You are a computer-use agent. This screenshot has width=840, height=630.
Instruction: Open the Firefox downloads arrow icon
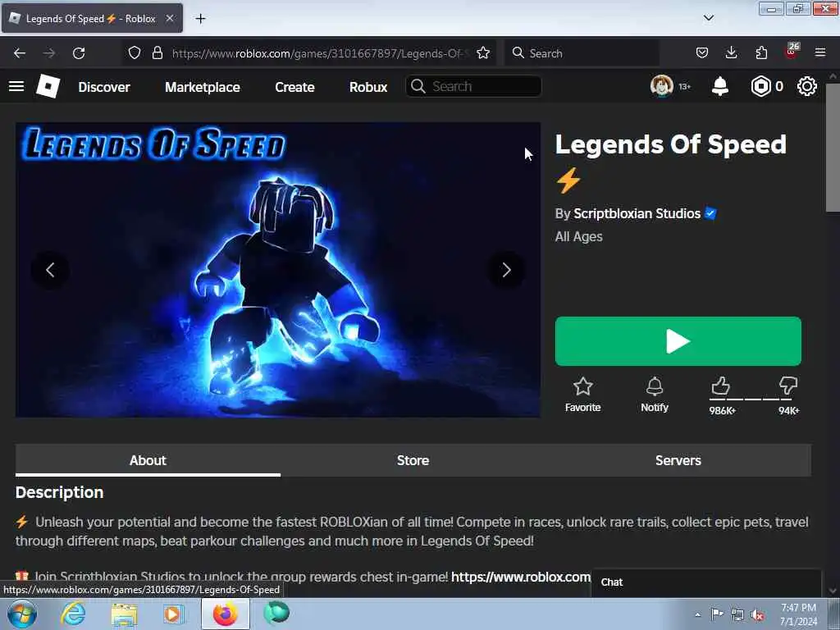click(731, 52)
